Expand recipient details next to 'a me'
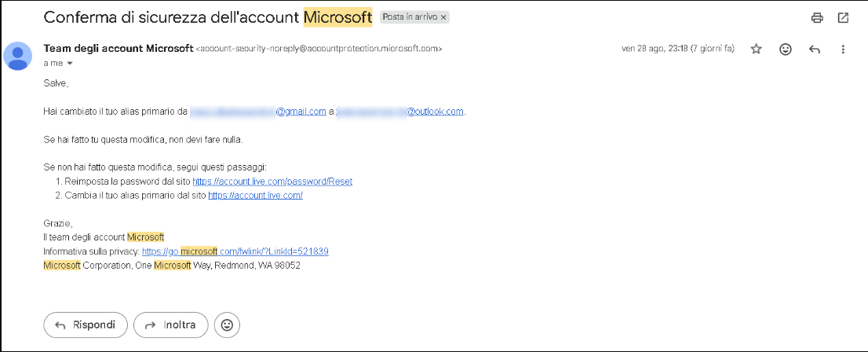868x352 pixels. tap(70, 63)
